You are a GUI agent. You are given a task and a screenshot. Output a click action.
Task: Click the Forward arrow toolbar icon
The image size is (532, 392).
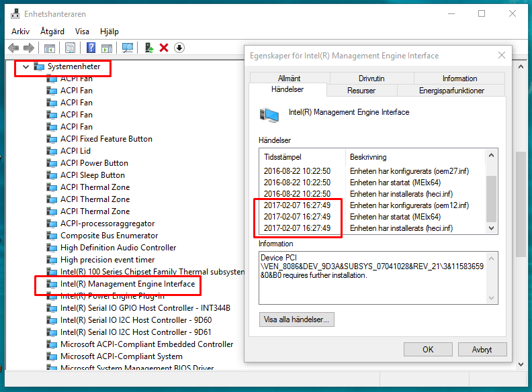coord(29,48)
